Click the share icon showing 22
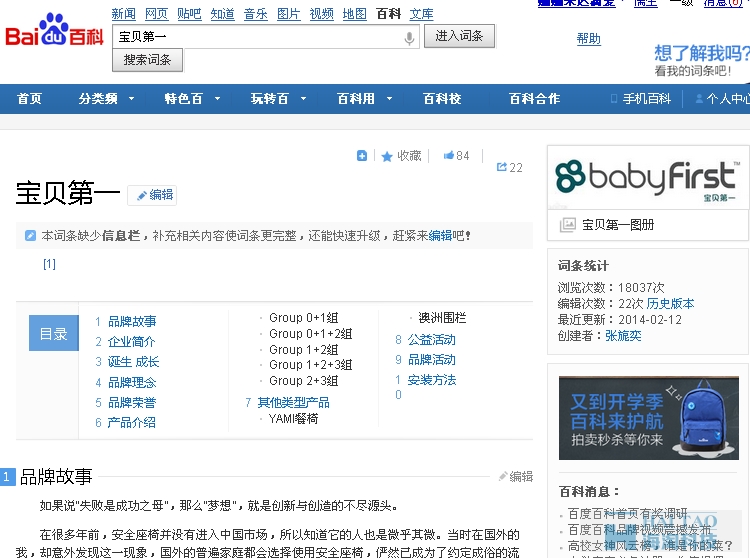This screenshot has width=750, height=558. [x=501, y=167]
